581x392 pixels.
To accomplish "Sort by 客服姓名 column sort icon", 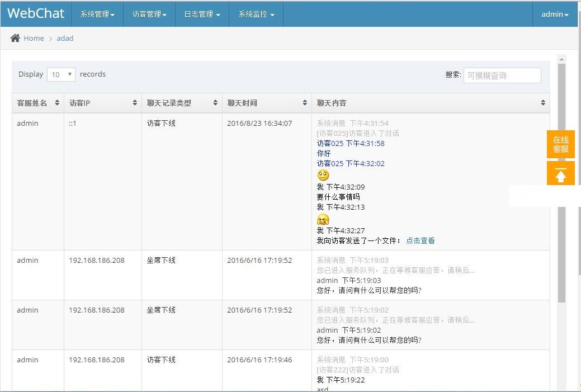I will click(57, 103).
